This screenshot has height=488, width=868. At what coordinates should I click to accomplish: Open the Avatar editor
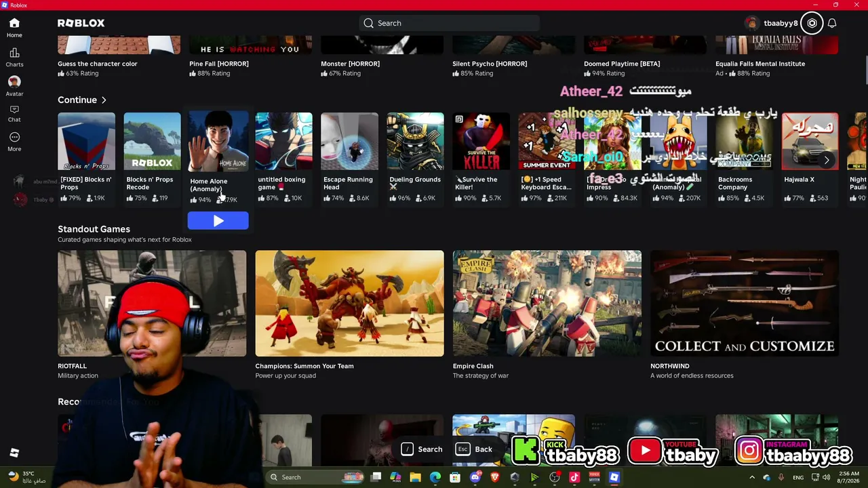(x=14, y=86)
